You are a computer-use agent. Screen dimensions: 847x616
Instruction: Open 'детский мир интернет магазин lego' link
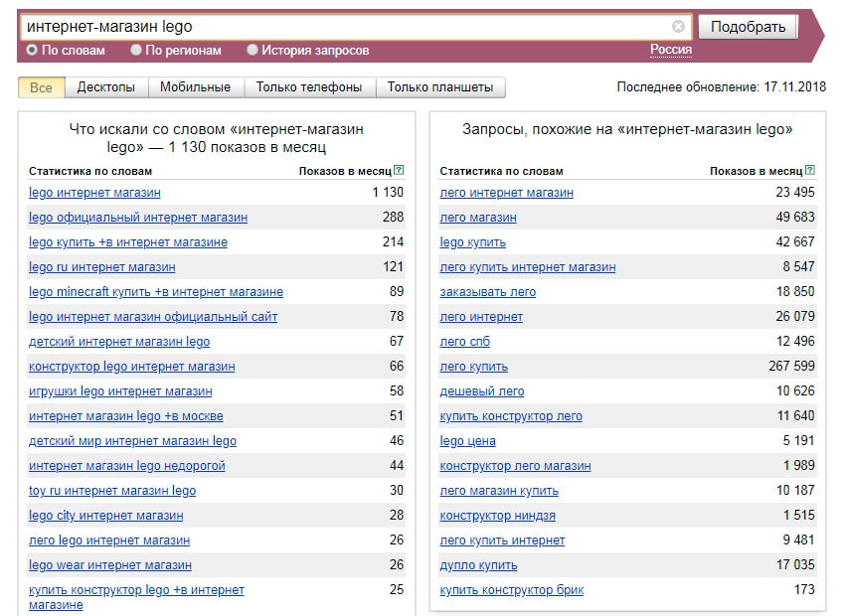132,441
